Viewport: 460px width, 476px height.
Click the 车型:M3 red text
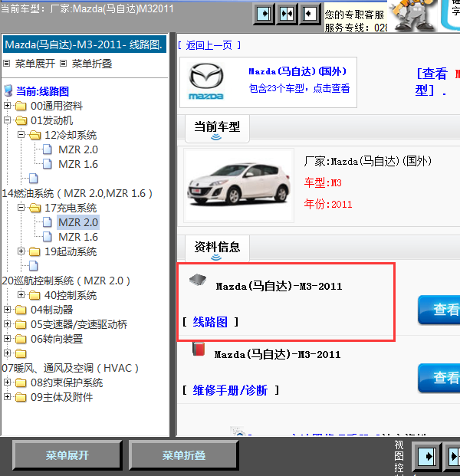point(323,182)
